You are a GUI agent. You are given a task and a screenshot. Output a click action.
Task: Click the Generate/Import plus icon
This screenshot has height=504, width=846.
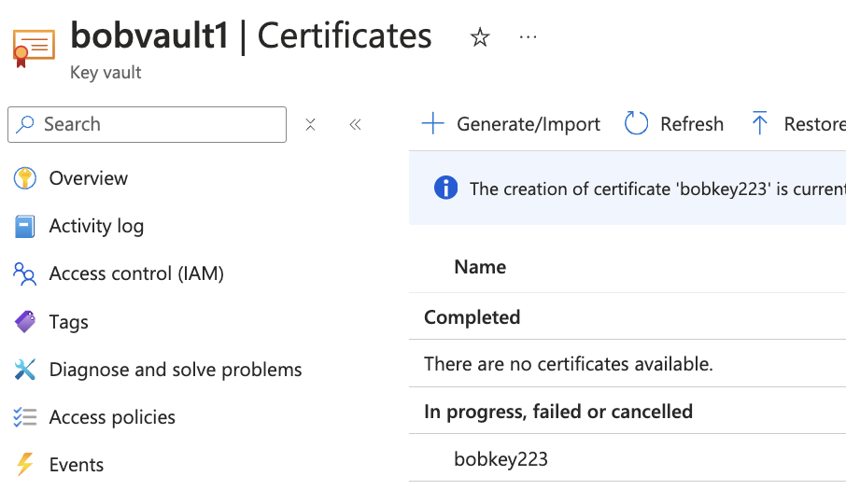432,124
